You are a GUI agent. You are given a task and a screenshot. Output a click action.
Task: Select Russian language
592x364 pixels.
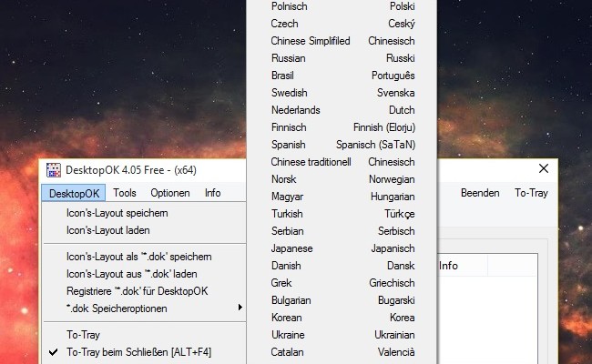[342, 58]
